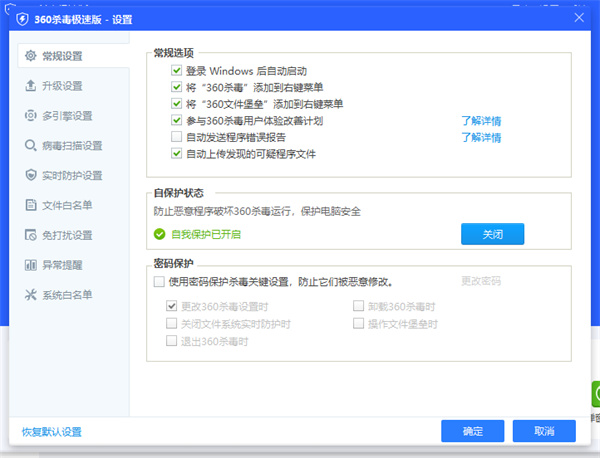Click the shield icon beside 实时防护设置
The width and height of the screenshot is (600, 458).
31,175
